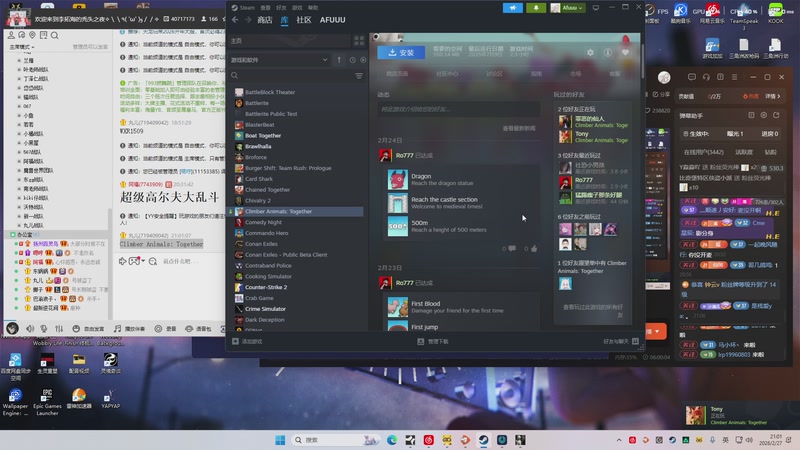Click the sort ascending arrow in library filter
Screen dimensions: 800x450
coord(339,60)
